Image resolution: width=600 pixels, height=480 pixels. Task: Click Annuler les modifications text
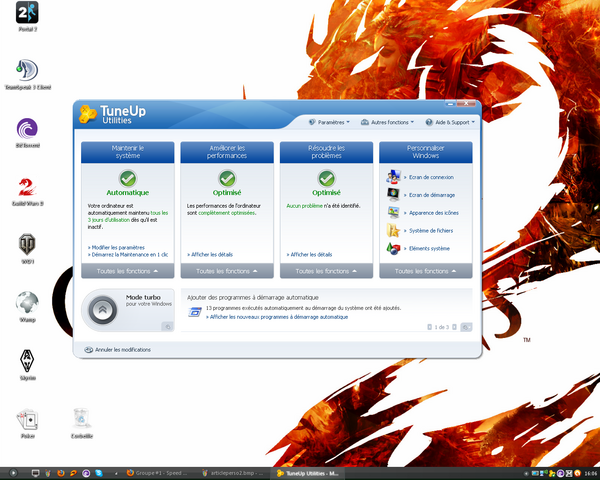pos(123,349)
